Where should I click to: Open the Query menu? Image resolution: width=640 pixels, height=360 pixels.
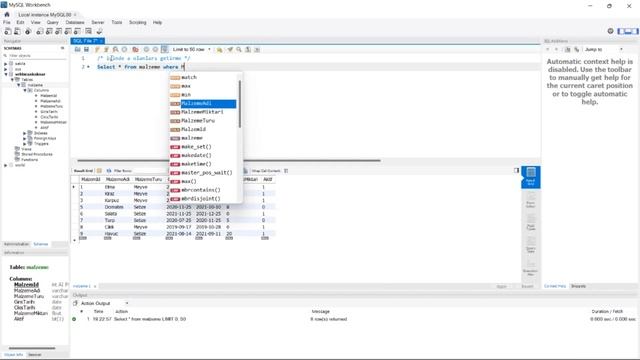pyautogui.click(x=52, y=22)
